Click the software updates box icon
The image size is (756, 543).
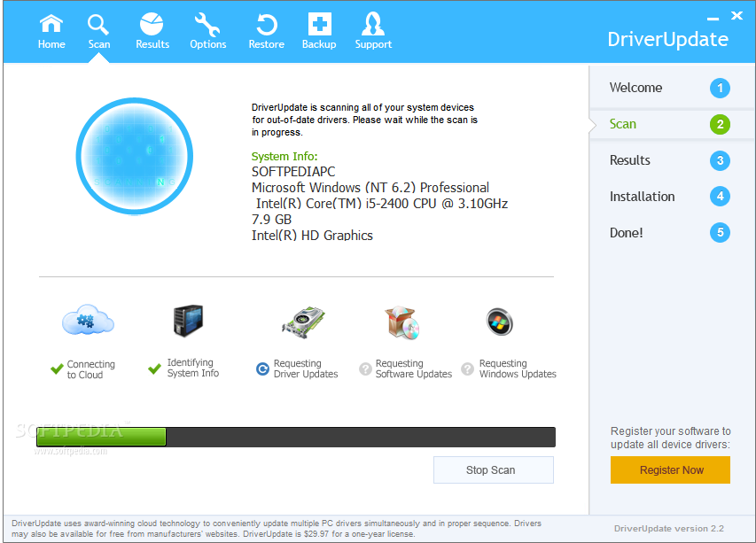pyautogui.click(x=402, y=322)
